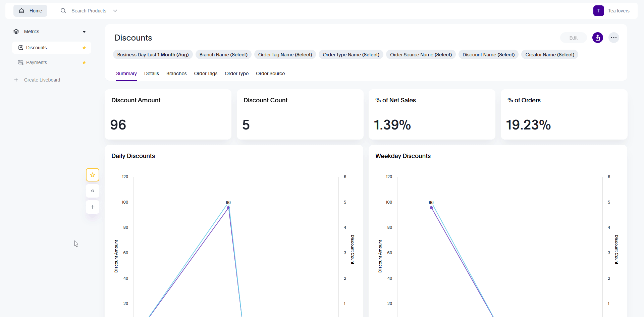
Task: Unfavorite Discounts using its star
Action: pyautogui.click(x=84, y=48)
